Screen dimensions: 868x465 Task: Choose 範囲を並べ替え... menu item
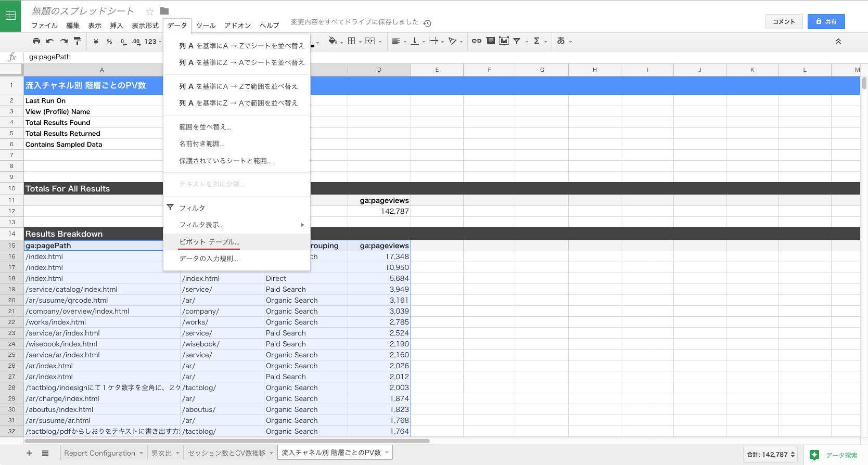[237, 127]
